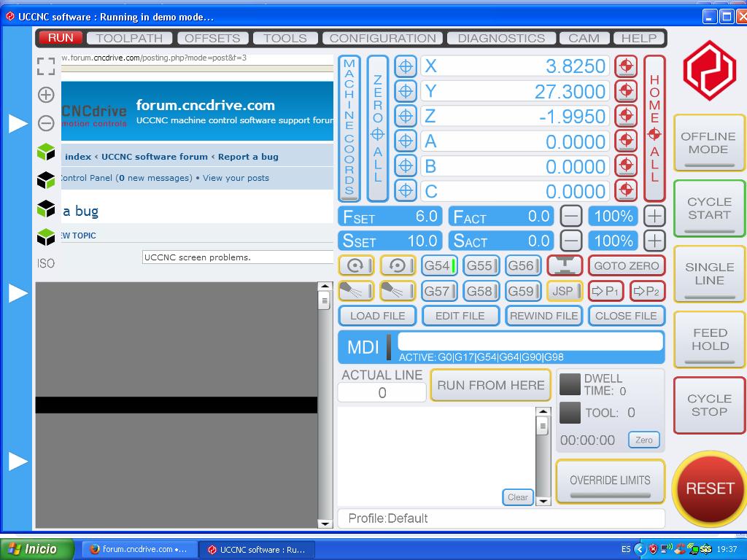Zero the B axis with its blue crosshair icon
The width and height of the screenshot is (747, 560).
(406, 166)
